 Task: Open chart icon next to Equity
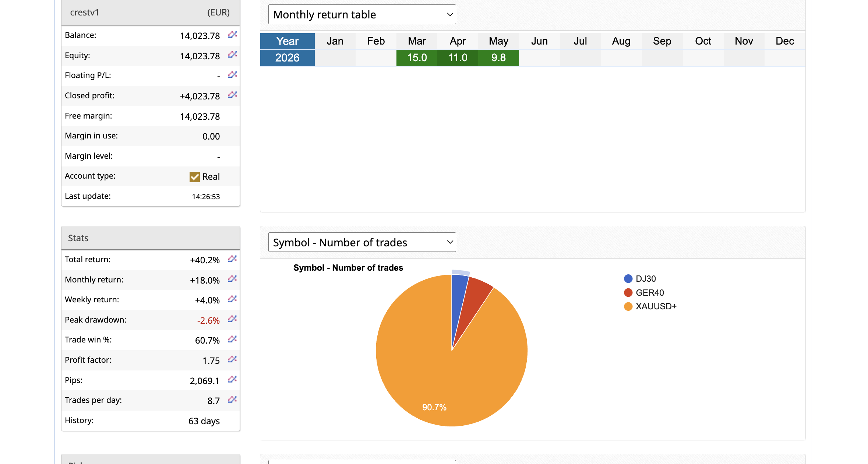(x=232, y=55)
